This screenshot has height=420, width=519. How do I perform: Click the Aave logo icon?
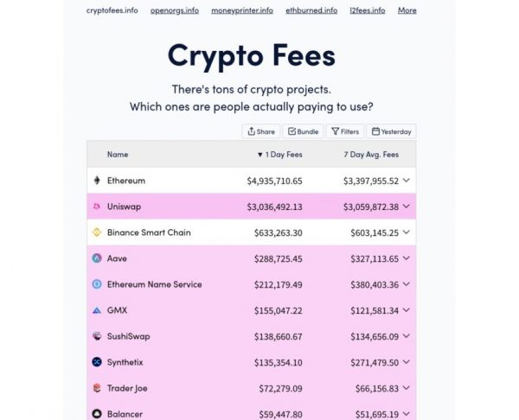point(96,258)
